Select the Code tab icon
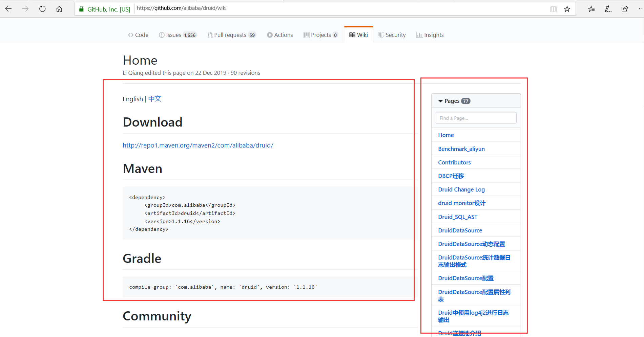644x337 pixels. 130,35
